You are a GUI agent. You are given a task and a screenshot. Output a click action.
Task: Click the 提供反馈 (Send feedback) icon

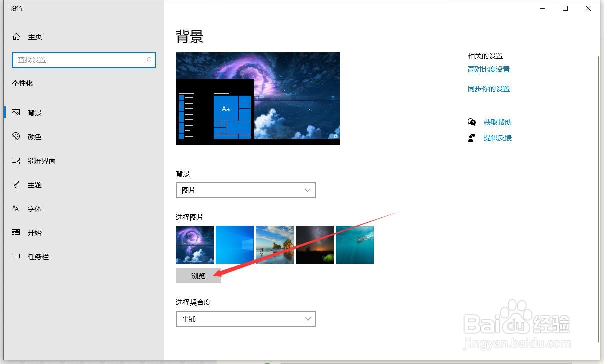(471, 138)
